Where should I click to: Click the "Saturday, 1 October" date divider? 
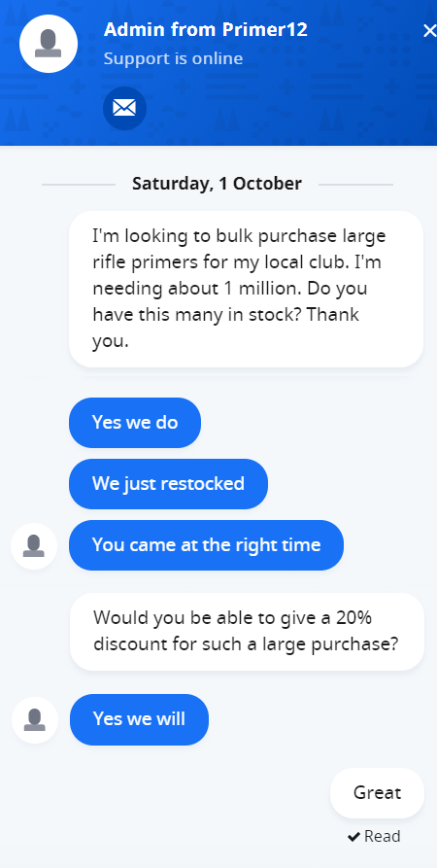click(x=217, y=184)
